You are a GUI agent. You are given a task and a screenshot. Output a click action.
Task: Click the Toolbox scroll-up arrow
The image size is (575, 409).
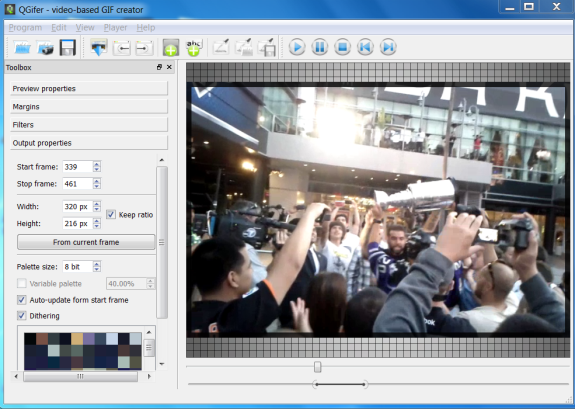point(162,160)
